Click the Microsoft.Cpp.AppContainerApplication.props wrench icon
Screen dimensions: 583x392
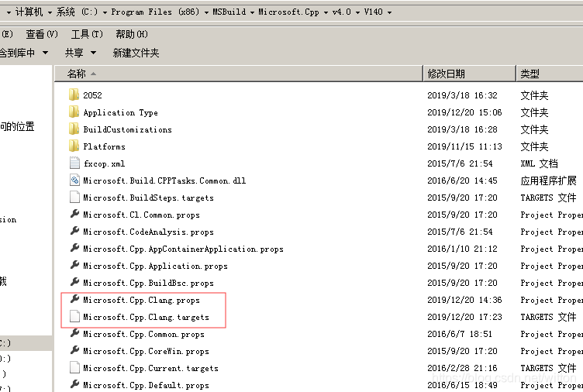[x=74, y=248]
